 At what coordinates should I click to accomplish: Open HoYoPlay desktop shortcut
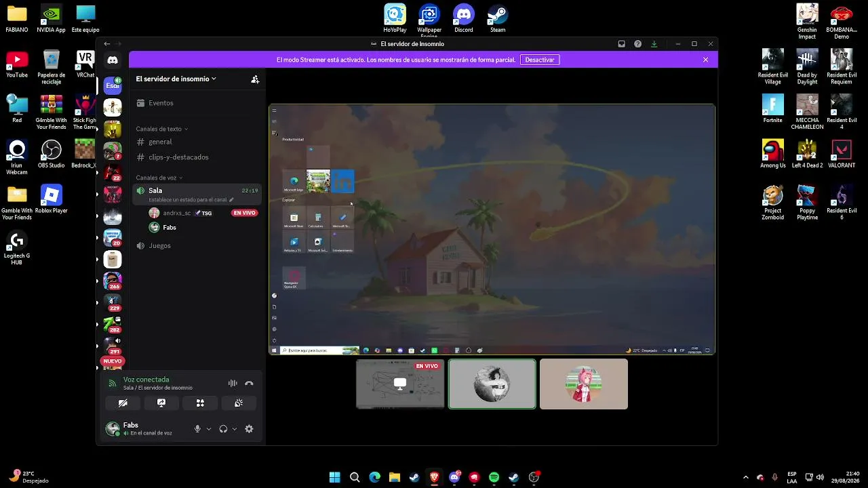pos(395,18)
